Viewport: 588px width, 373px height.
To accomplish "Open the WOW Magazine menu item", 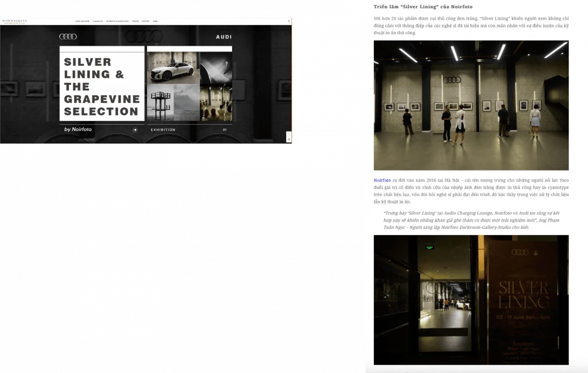I will (x=82, y=21).
